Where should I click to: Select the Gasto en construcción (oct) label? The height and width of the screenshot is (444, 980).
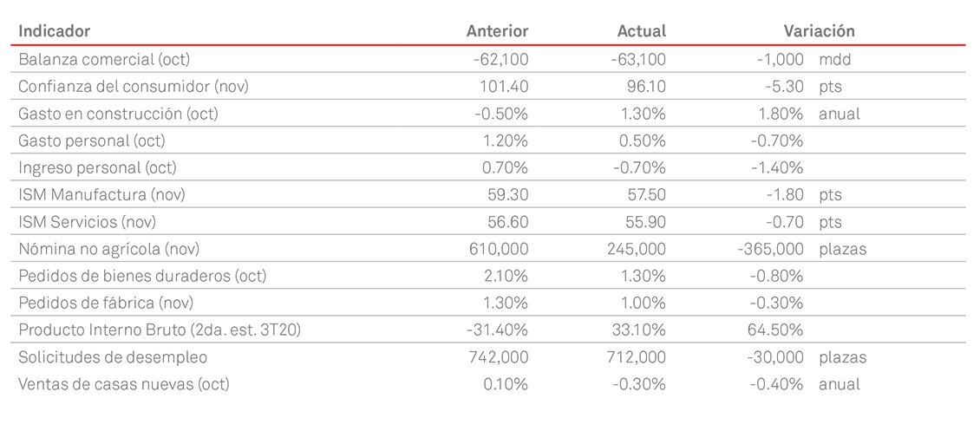(x=118, y=114)
